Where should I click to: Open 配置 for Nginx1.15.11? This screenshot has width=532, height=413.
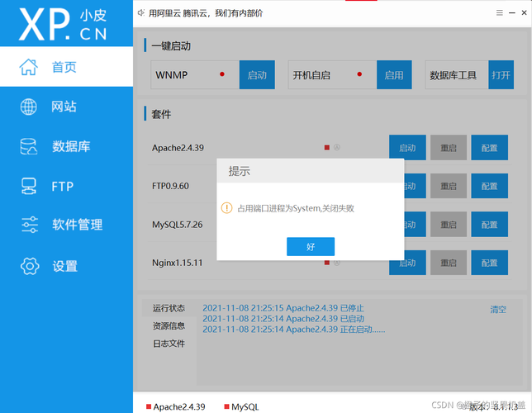pos(489,263)
